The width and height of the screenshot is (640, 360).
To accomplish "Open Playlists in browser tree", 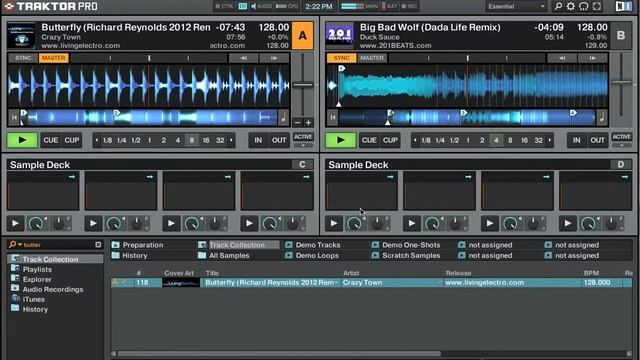I will tap(37, 269).
